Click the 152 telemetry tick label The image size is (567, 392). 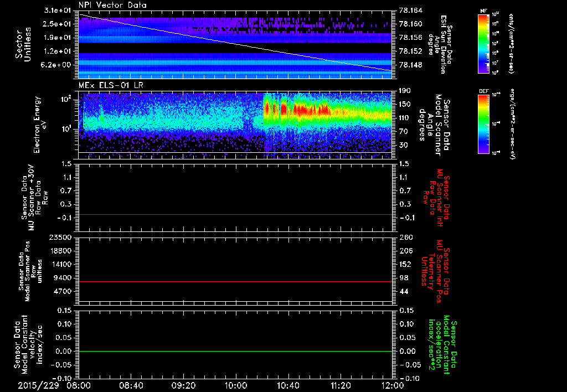[x=405, y=264]
